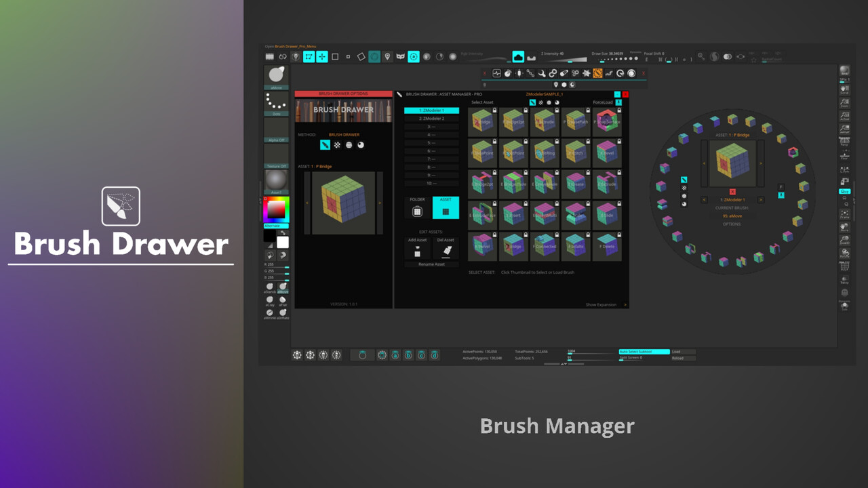Click the left arrow under the radial brush name
Image resolution: width=868 pixels, height=488 pixels.
[704, 199]
